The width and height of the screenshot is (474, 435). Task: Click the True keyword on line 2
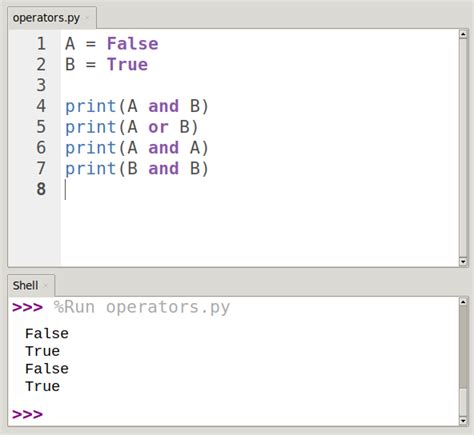tap(127, 65)
